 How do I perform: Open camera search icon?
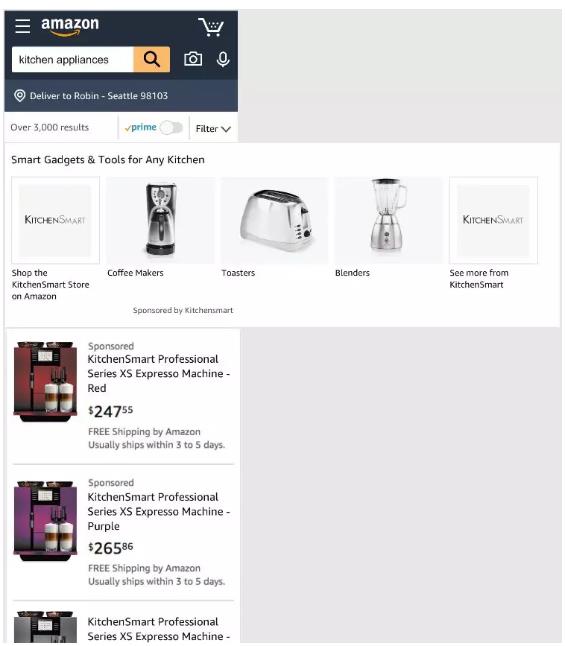point(193,59)
